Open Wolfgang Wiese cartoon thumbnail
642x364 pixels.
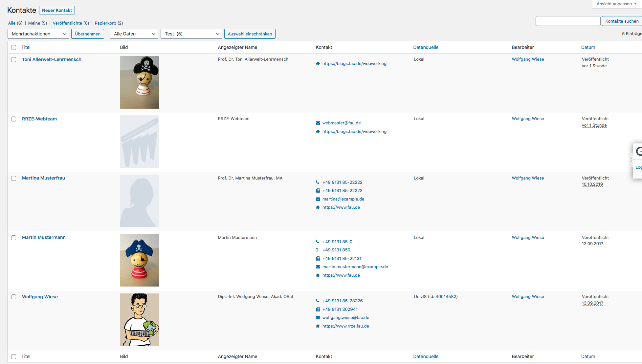point(139,320)
